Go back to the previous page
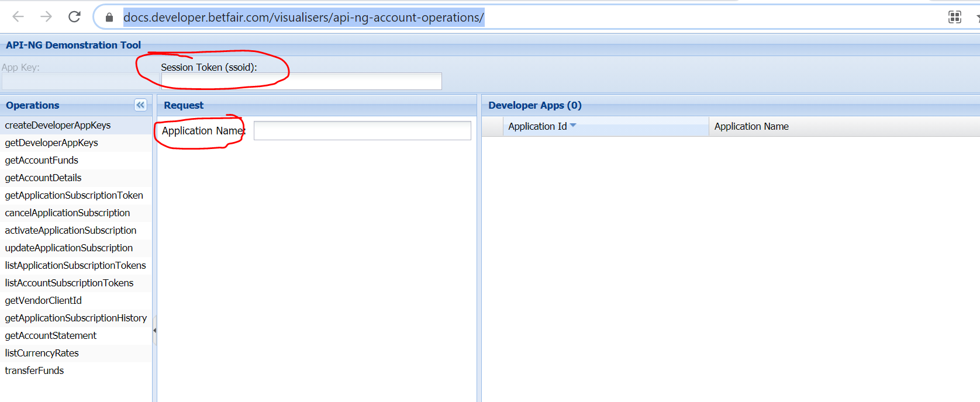Viewport: 980px width, 402px height. 18,17
